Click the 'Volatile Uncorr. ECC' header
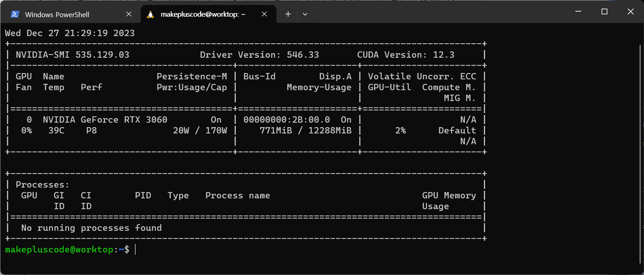Viewport: 644px width, 275px height. pyautogui.click(x=422, y=77)
